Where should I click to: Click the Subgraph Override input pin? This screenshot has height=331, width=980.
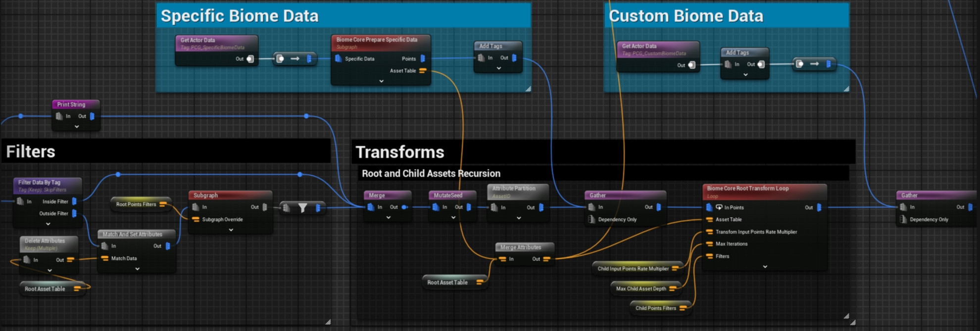pyautogui.click(x=196, y=219)
